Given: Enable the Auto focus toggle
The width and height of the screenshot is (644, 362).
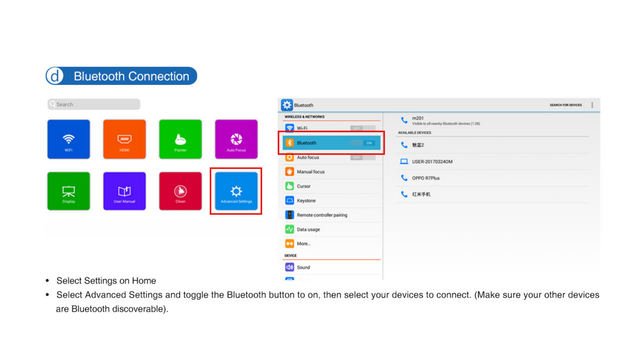Looking at the screenshot, I should (x=363, y=157).
